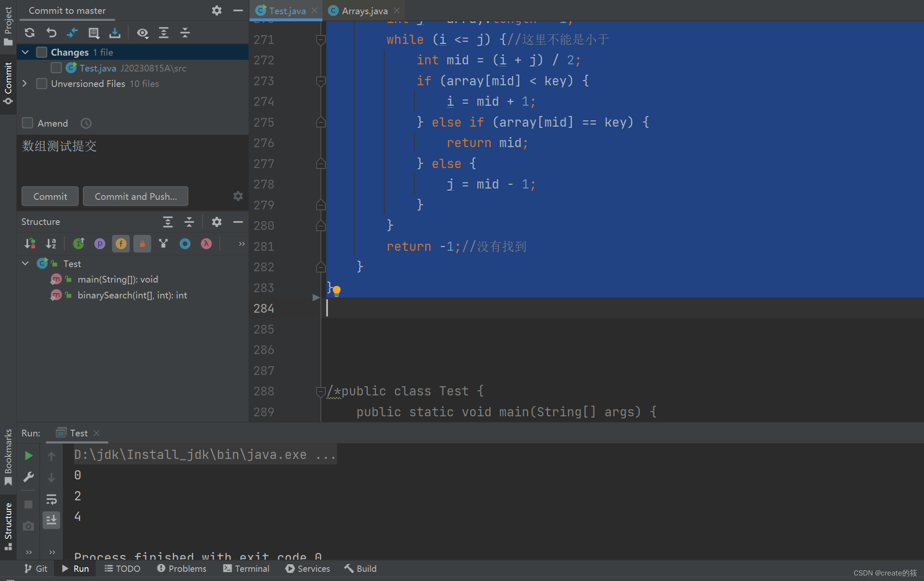Collapse the Changes tree node
This screenshot has height=581, width=924.
[25, 52]
